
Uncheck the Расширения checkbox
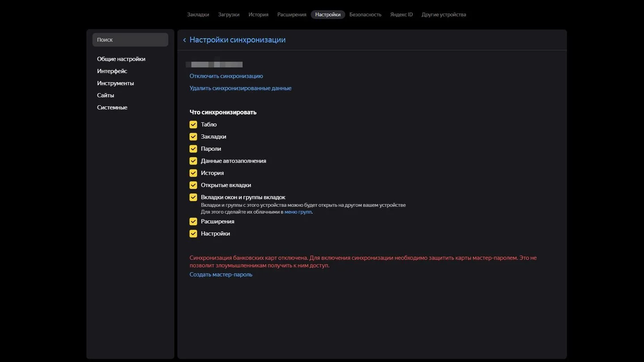193,221
